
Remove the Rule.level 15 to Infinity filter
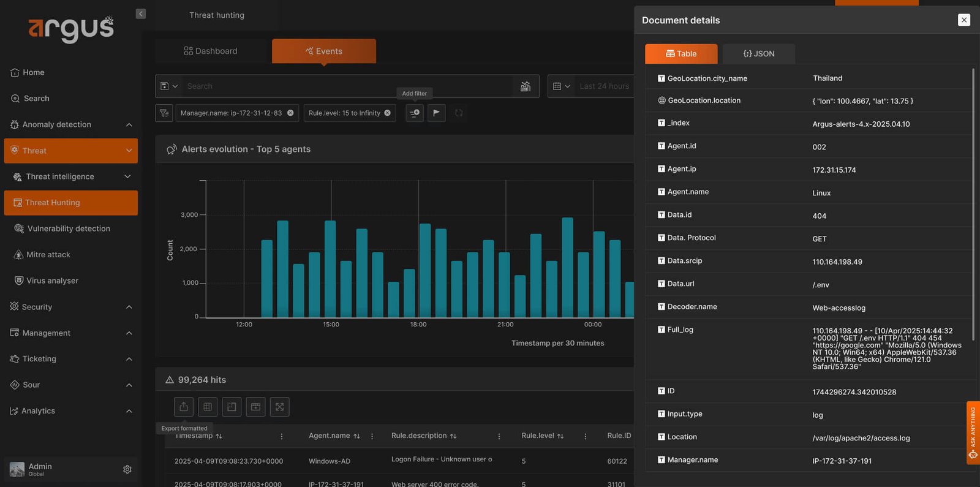[387, 113]
